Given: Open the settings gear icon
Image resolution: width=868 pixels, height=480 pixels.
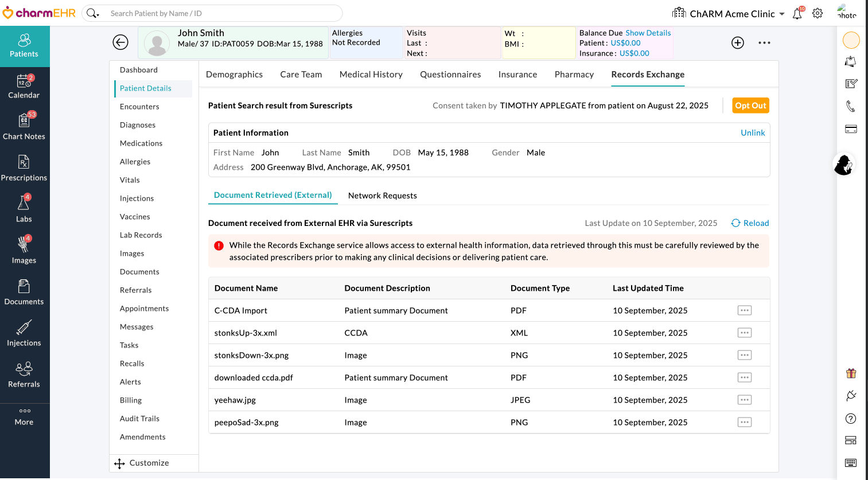Looking at the screenshot, I should pyautogui.click(x=818, y=13).
